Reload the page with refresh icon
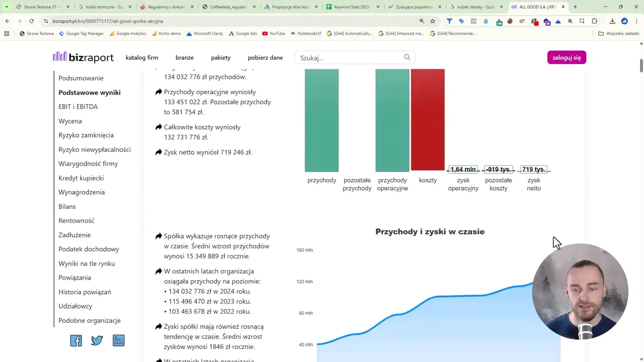This screenshot has width=644, height=362. [x=31, y=21]
